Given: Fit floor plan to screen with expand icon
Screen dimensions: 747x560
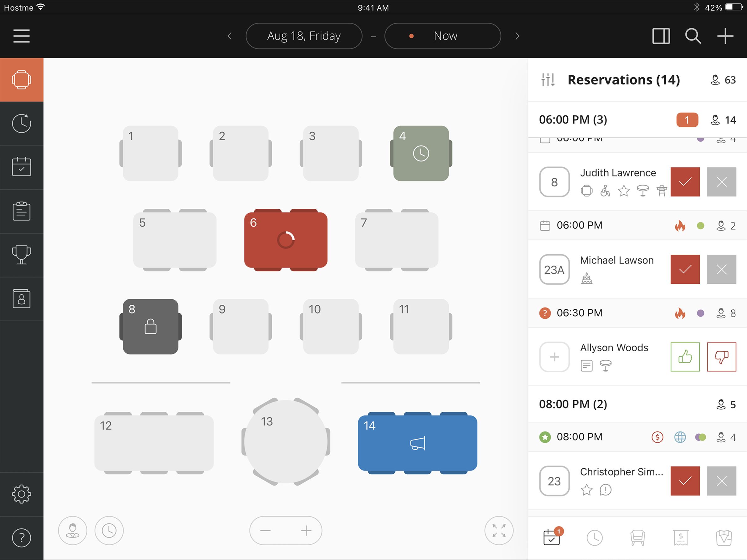Looking at the screenshot, I should point(499,530).
